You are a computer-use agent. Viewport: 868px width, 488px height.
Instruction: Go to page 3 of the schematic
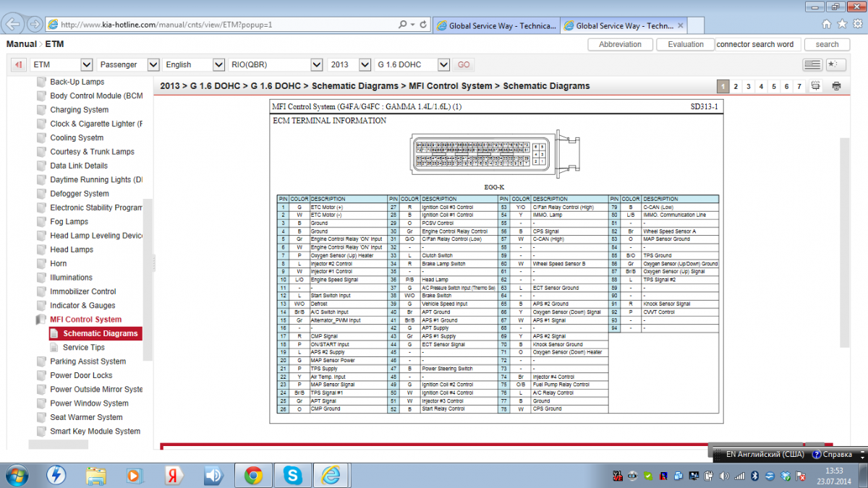pyautogui.click(x=749, y=86)
